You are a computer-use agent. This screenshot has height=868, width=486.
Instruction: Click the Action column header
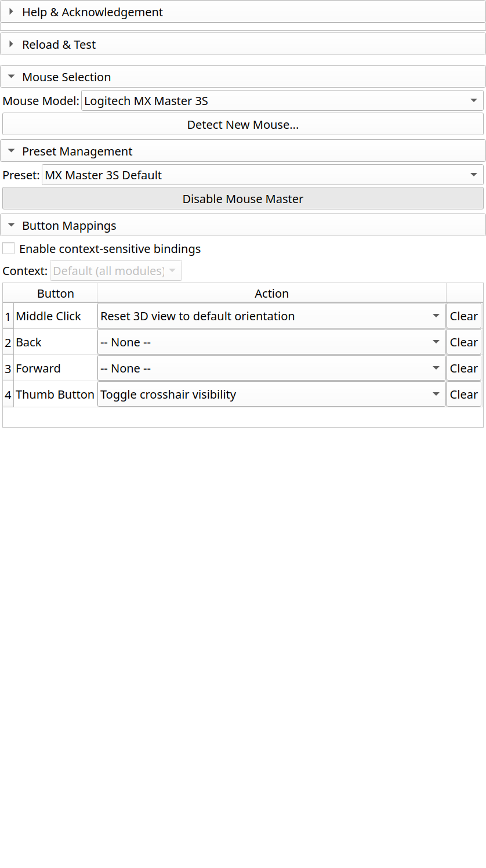coord(271,294)
